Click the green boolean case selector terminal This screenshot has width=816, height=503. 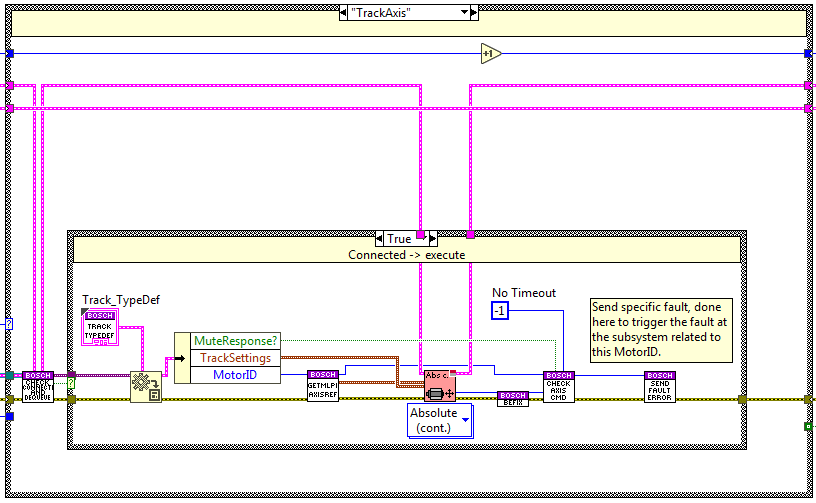pyautogui.click(x=71, y=383)
